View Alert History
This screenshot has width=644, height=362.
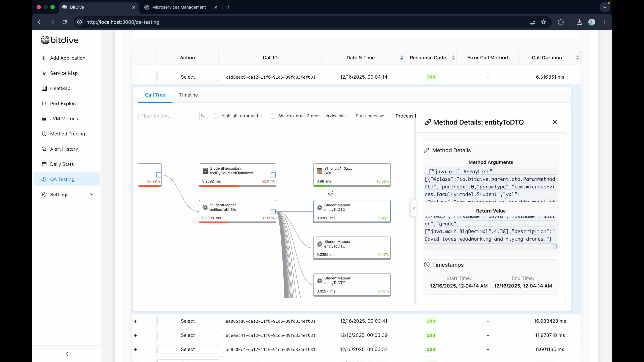click(64, 149)
